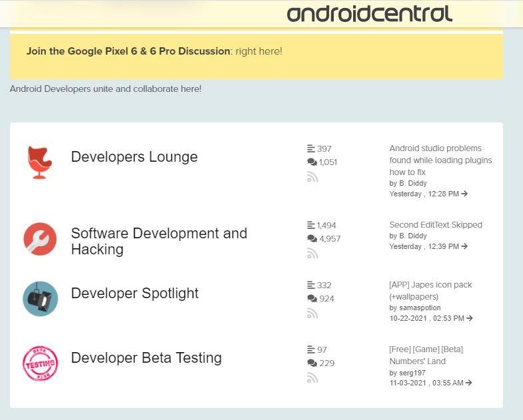Image resolution: width=523 pixels, height=420 pixels.
Task: View B. Diddy profile under Second EditText Skipped
Action: (413, 236)
